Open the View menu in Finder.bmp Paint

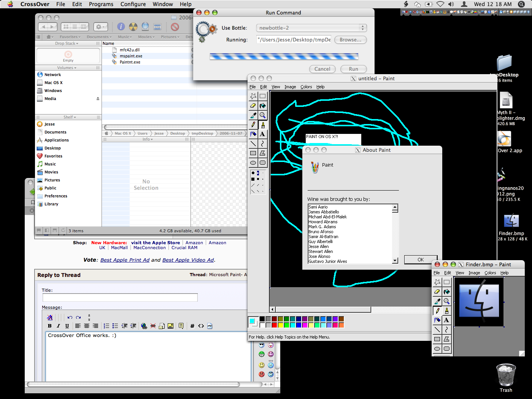460,273
